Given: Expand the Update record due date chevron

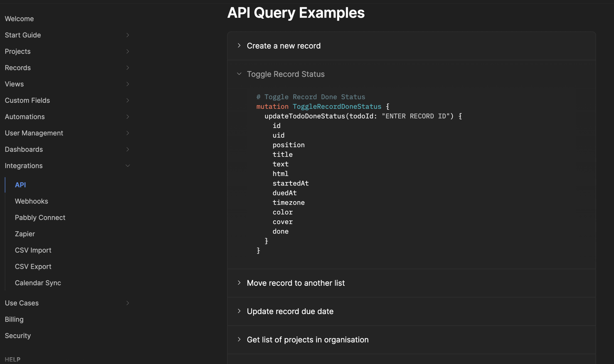Looking at the screenshot, I should tap(239, 311).
